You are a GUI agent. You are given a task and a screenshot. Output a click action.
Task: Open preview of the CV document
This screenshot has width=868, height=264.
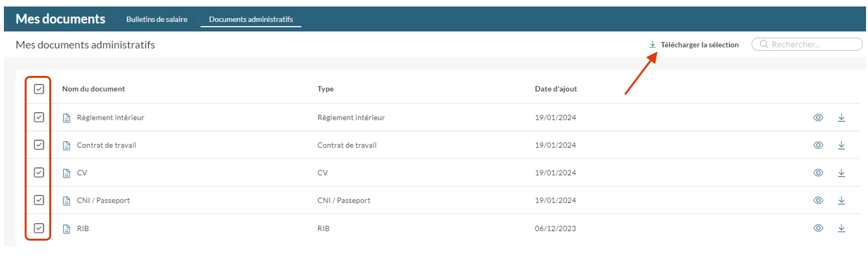[x=818, y=173]
